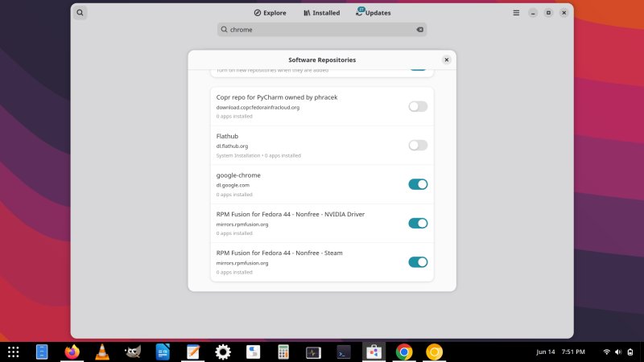Viewport: 644px width, 362px height.
Task: Switch to the Installed tab
Action: 321,13
